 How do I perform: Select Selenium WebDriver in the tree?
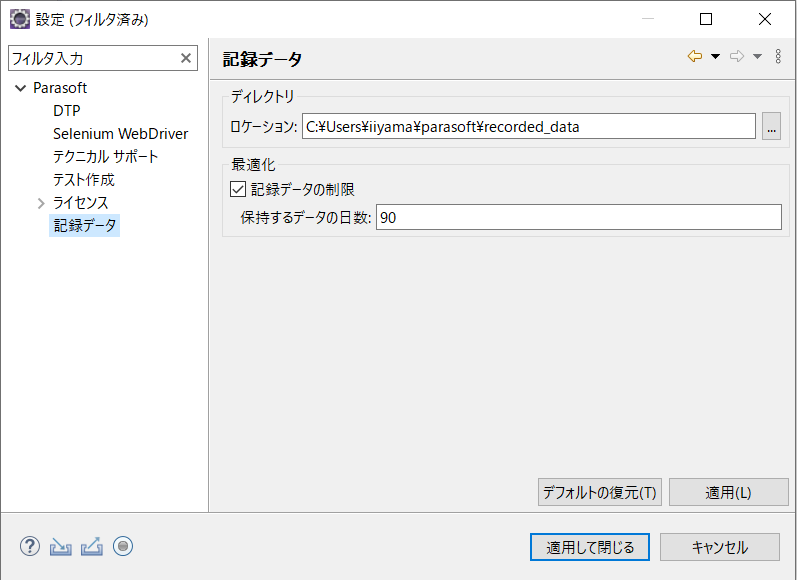120,134
